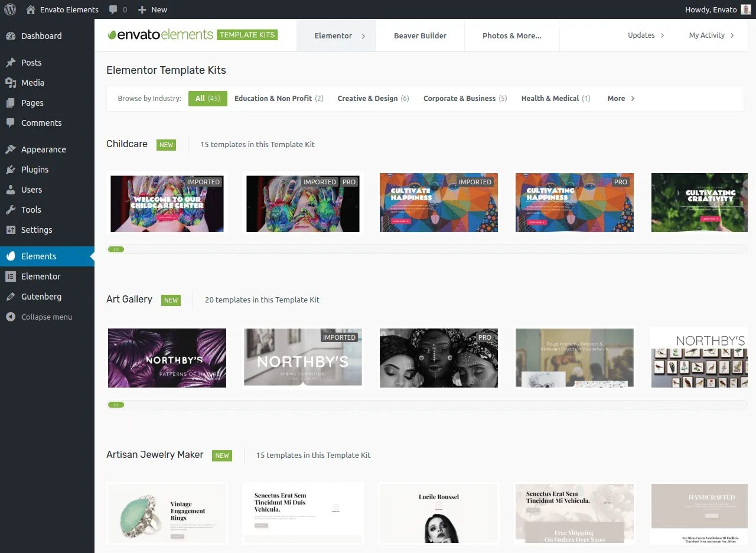
Task: Filter by Education & Non Profit
Action: 279,99
